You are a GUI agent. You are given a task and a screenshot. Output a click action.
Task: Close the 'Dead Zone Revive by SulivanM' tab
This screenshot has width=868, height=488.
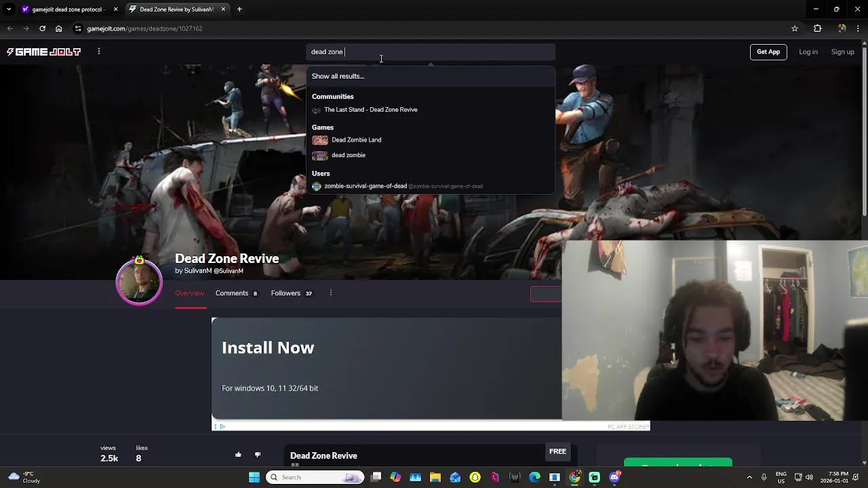pyautogui.click(x=223, y=9)
